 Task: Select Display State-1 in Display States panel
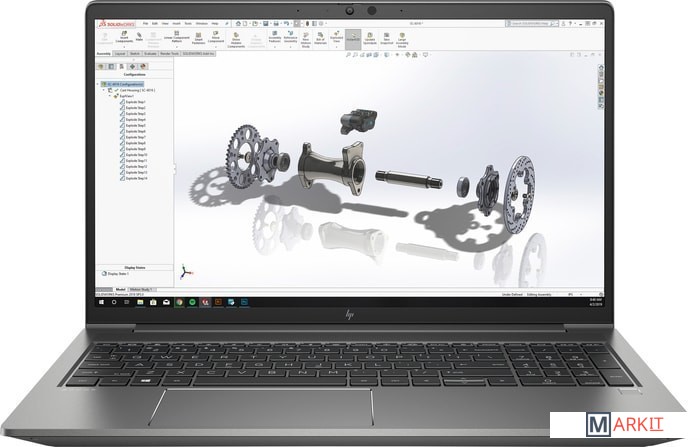tap(115, 274)
